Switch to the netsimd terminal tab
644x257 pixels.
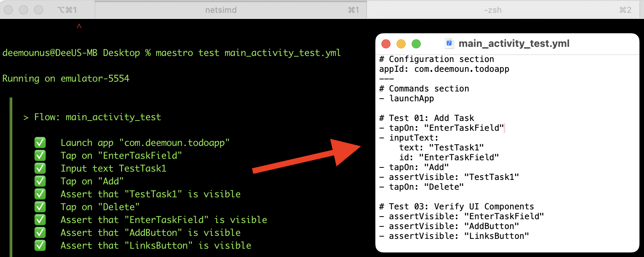[230, 10]
